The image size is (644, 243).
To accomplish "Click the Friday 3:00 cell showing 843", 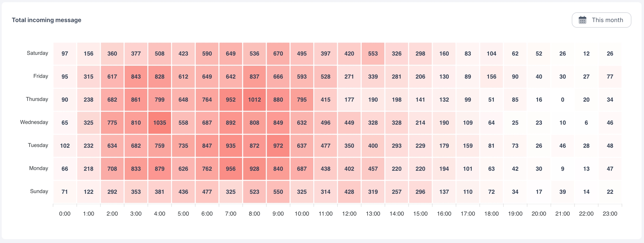I will click(136, 77).
